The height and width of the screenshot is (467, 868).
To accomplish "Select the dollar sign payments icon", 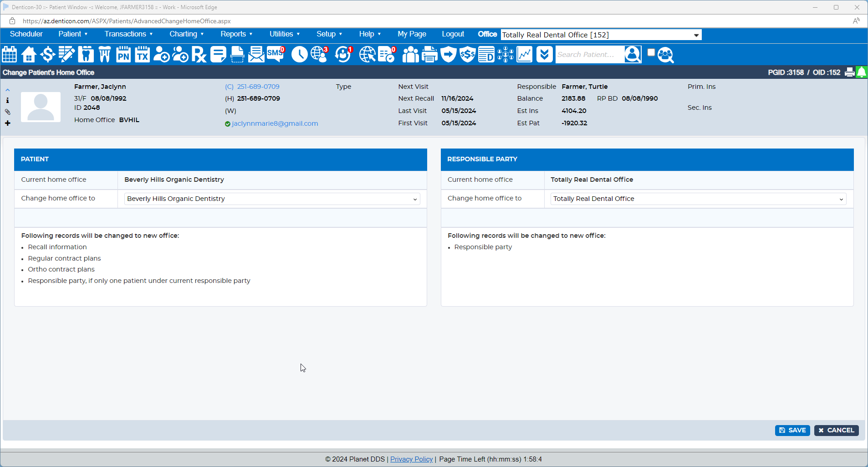I will pyautogui.click(x=47, y=54).
